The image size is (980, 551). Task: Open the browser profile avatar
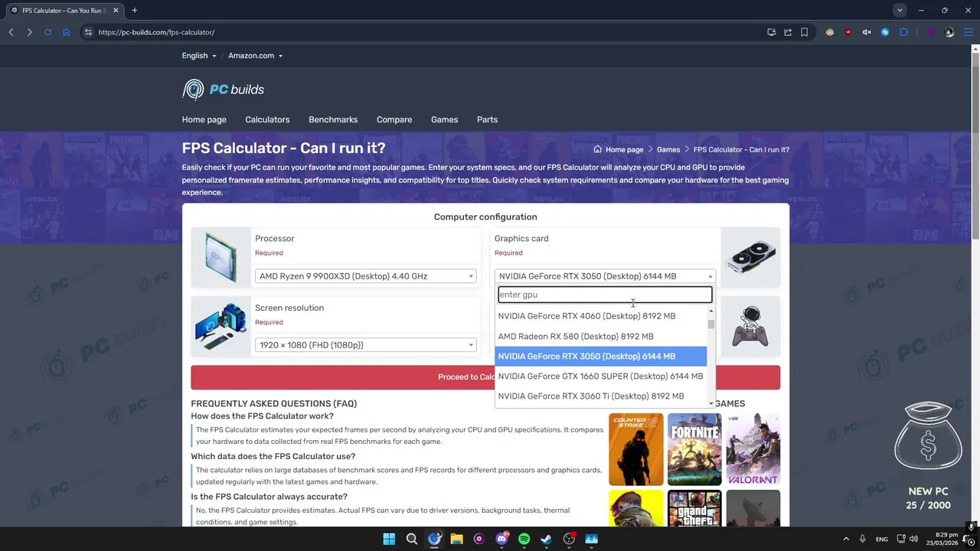pos(949,32)
